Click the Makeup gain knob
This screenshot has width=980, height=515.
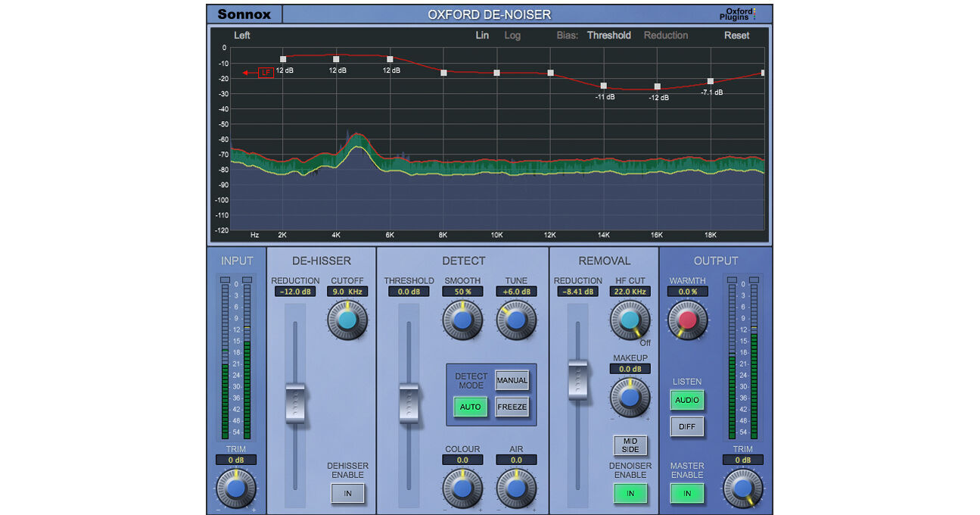click(x=630, y=398)
